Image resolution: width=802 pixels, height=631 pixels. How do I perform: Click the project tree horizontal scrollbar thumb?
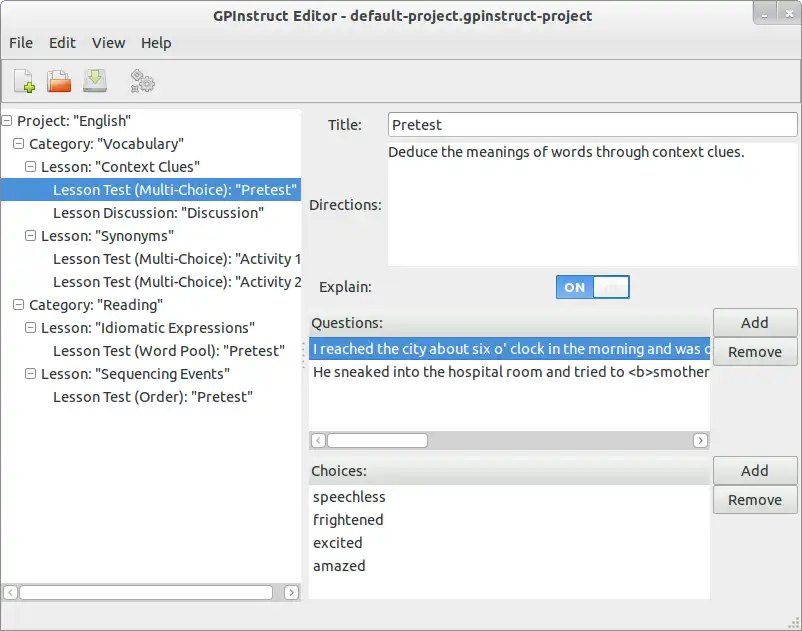click(x=146, y=592)
